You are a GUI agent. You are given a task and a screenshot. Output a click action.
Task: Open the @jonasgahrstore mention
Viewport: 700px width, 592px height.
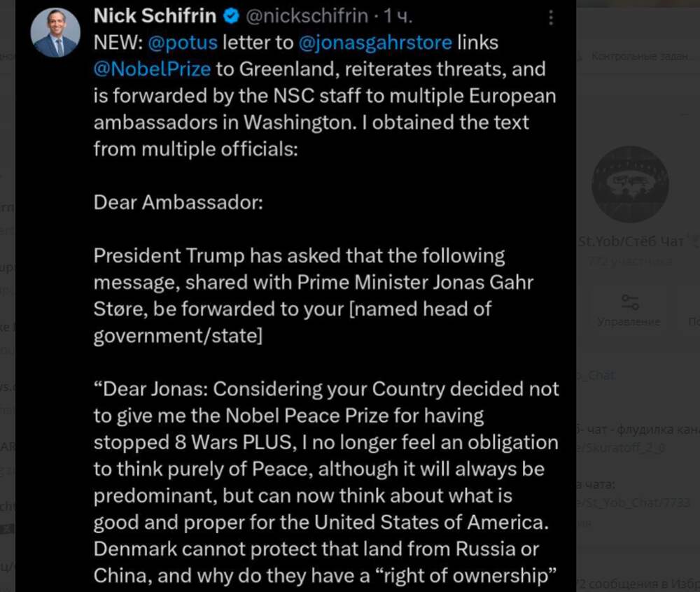(x=374, y=43)
